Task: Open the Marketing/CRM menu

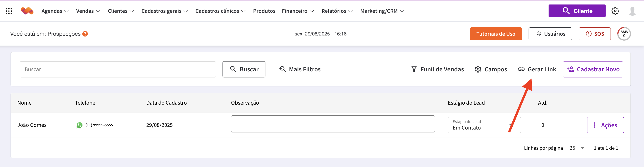Action: 382,11
